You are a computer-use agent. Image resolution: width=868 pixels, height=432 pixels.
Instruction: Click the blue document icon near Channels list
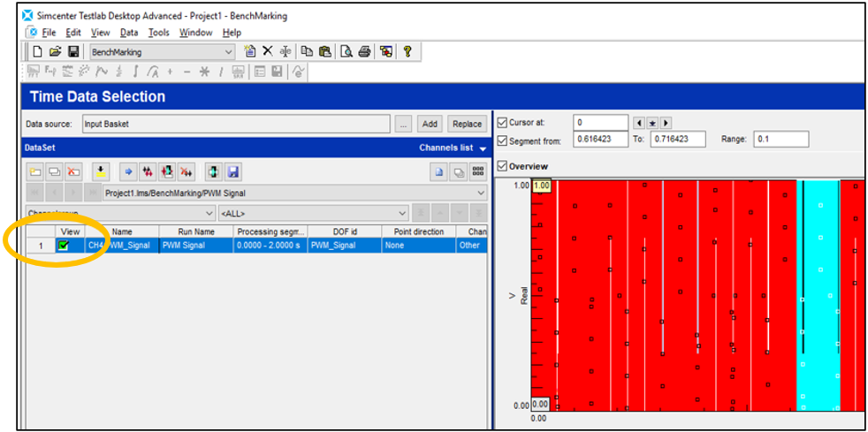pos(439,172)
